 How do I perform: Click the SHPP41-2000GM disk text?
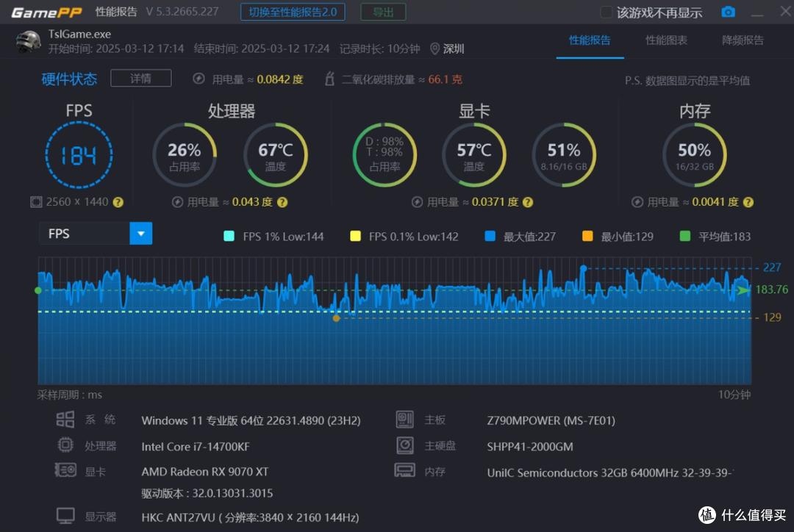coord(530,447)
